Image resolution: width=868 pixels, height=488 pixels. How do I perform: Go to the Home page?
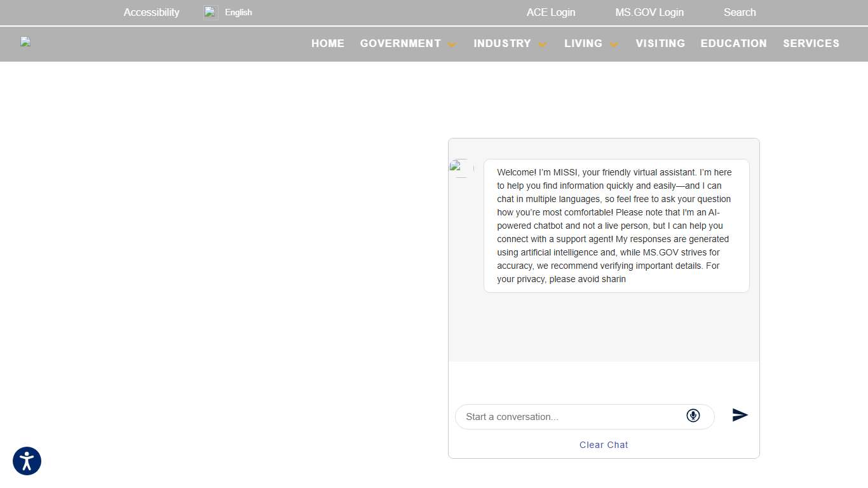[328, 43]
